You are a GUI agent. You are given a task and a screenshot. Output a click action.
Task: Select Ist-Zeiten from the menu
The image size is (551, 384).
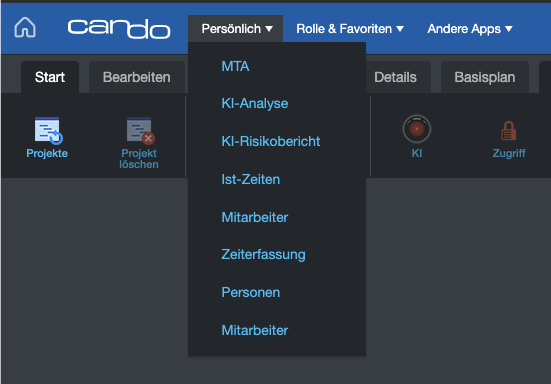251,180
